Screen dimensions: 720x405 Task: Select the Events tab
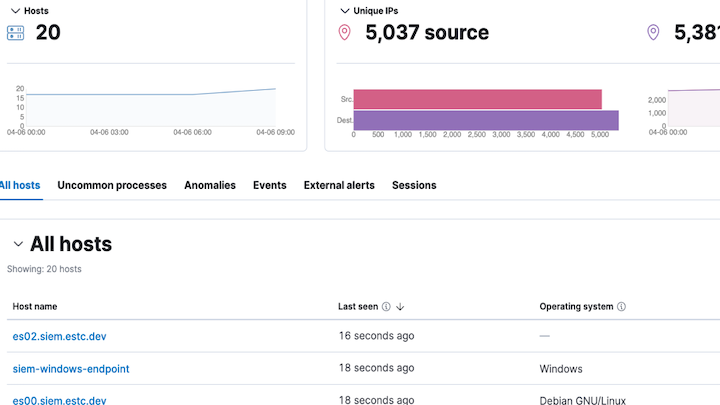(x=270, y=185)
